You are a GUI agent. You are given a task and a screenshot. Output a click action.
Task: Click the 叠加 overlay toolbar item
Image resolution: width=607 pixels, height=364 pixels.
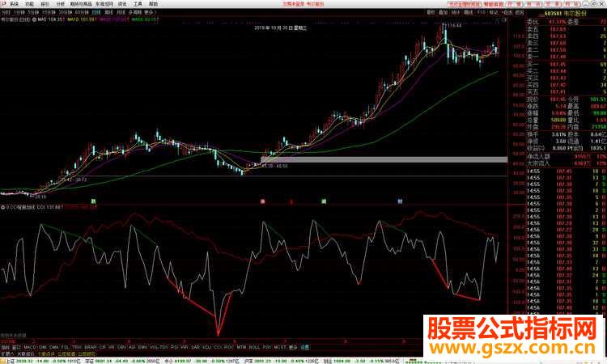(444, 12)
